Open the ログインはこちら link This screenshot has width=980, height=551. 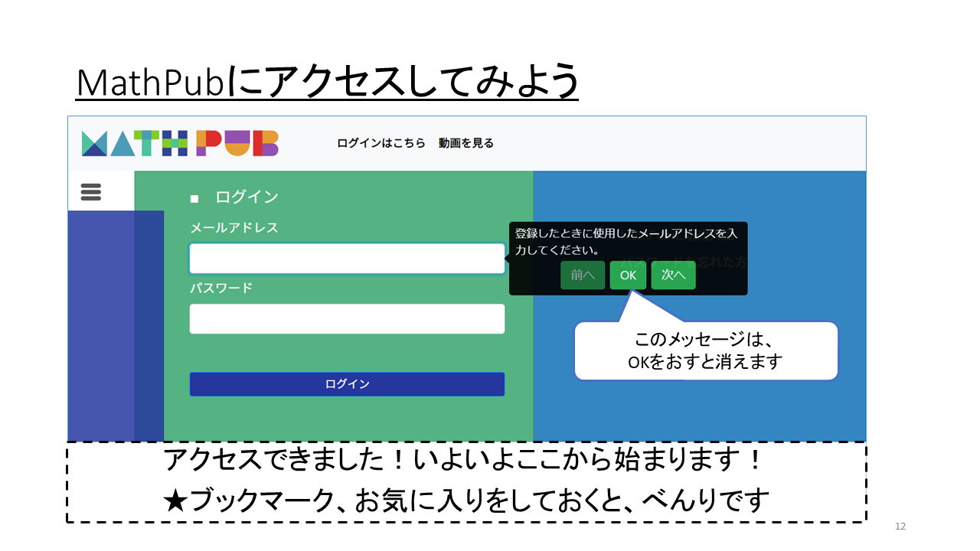point(381,143)
